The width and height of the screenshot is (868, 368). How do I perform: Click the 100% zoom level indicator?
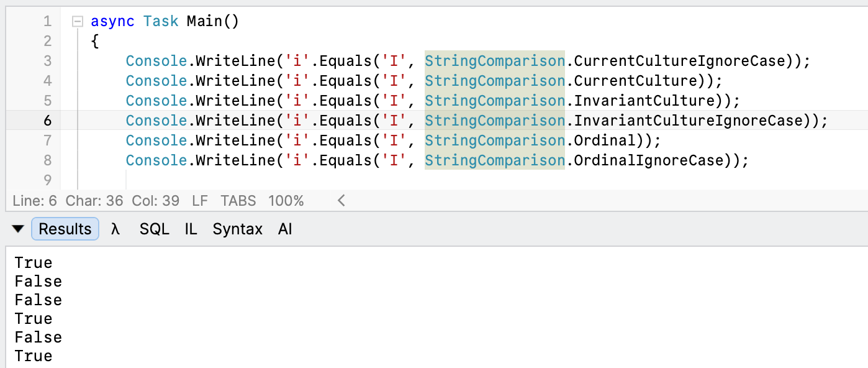(x=286, y=201)
